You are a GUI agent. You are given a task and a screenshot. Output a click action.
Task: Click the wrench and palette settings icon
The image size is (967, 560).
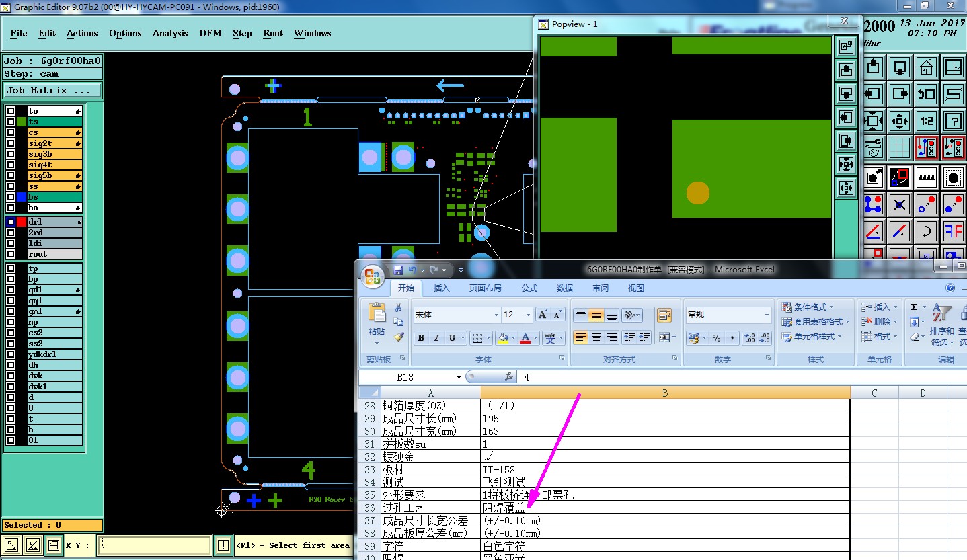tap(873, 147)
